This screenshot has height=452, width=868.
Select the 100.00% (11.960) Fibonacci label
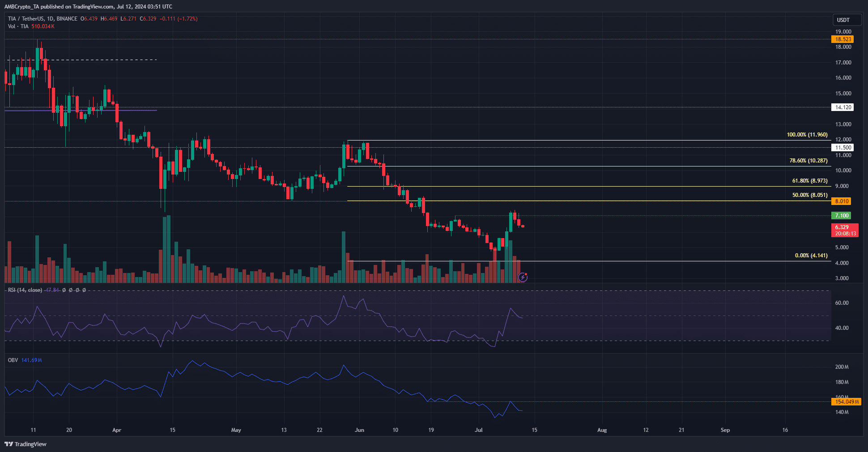[807, 135]
